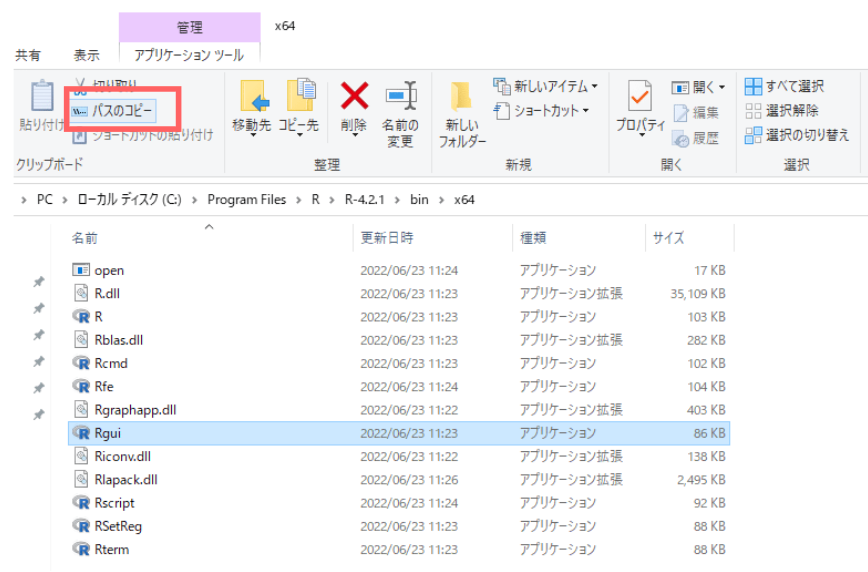Select the open application file icon
The height and width of the screenshot is (572, 868).
coord(81,270)
